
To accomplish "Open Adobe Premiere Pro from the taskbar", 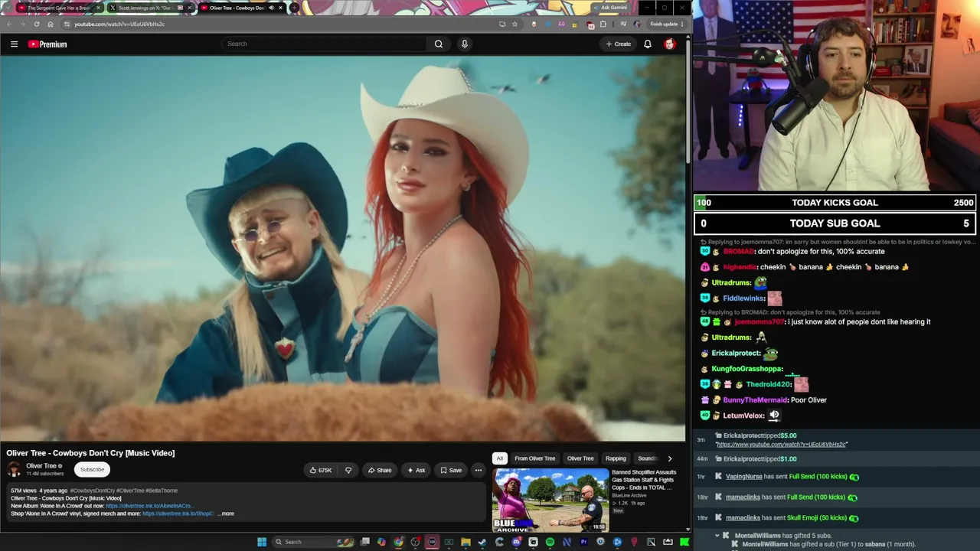I will (583, 542).
